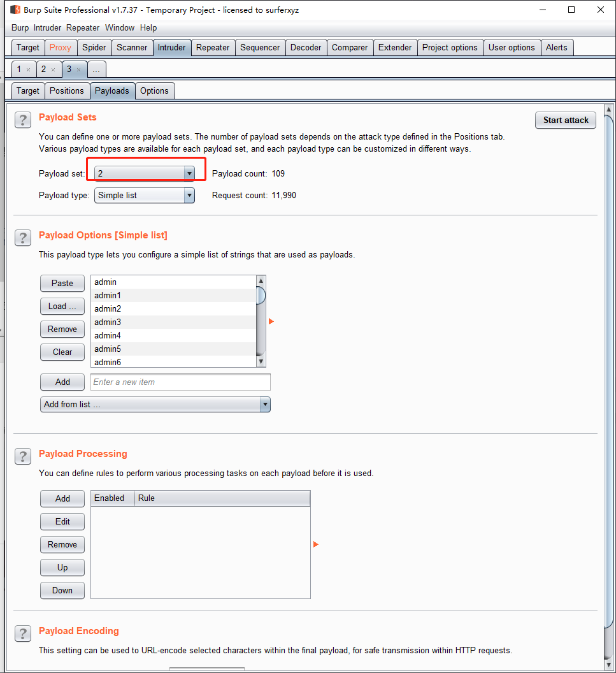Image resolution: width=616 pixels, height=673 pixels.
Task: Switch to the Spider tab
Action: [x=94, y=47]
